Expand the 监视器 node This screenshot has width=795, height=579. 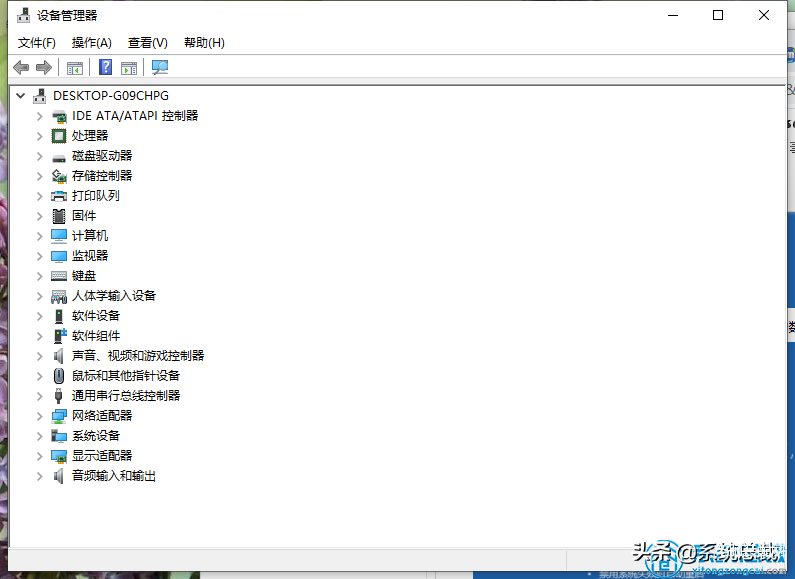(40, 256)
